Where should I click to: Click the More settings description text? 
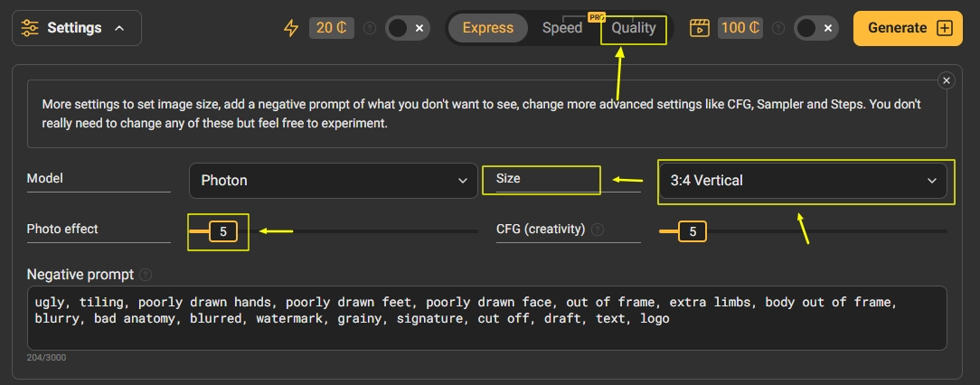coord(481,113)
